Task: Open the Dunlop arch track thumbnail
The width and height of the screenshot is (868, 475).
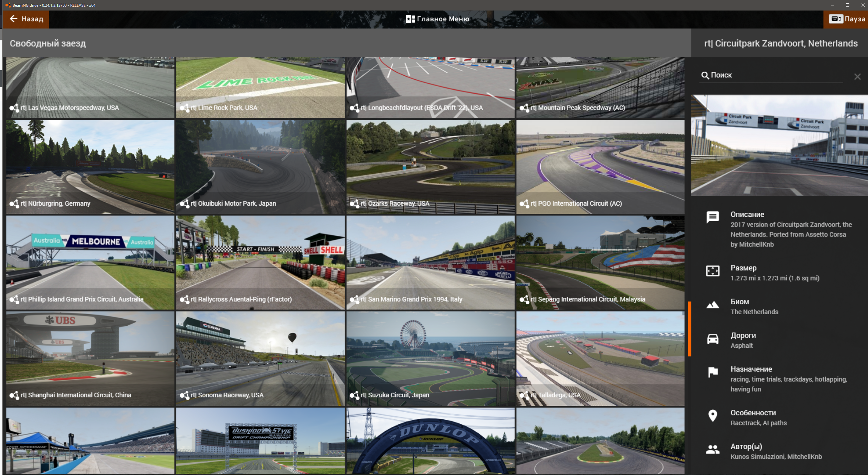Action: pyautogui.click(x=430, y=441)
